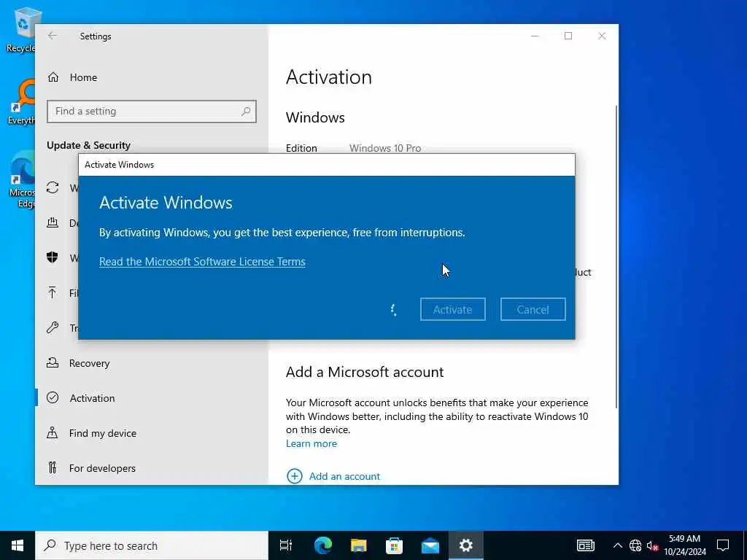The width and height of the screenshot is (747, 560).
Task: Click the Windows 10 Pro edition text
Action: pyautogui.click(x=385, y=148)
